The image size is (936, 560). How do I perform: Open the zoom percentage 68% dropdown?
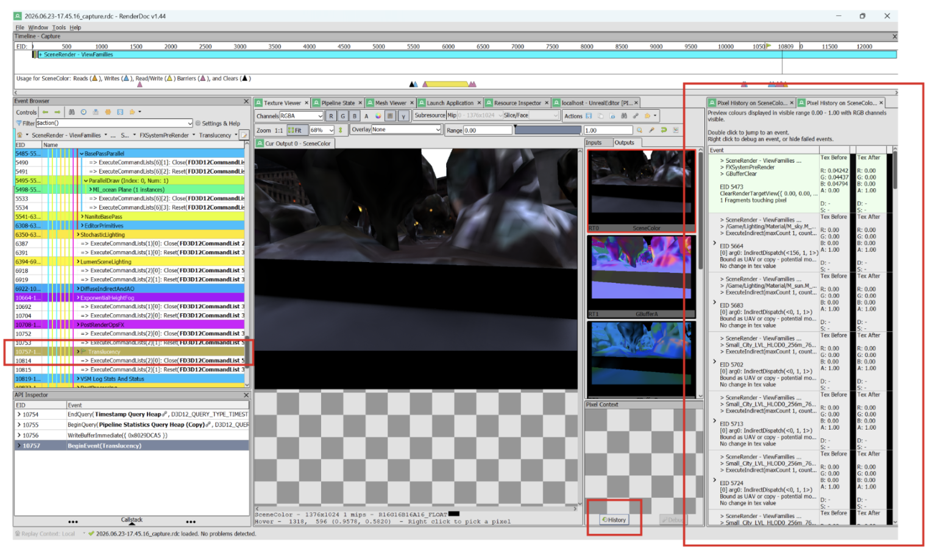click(x=322, y=130)
